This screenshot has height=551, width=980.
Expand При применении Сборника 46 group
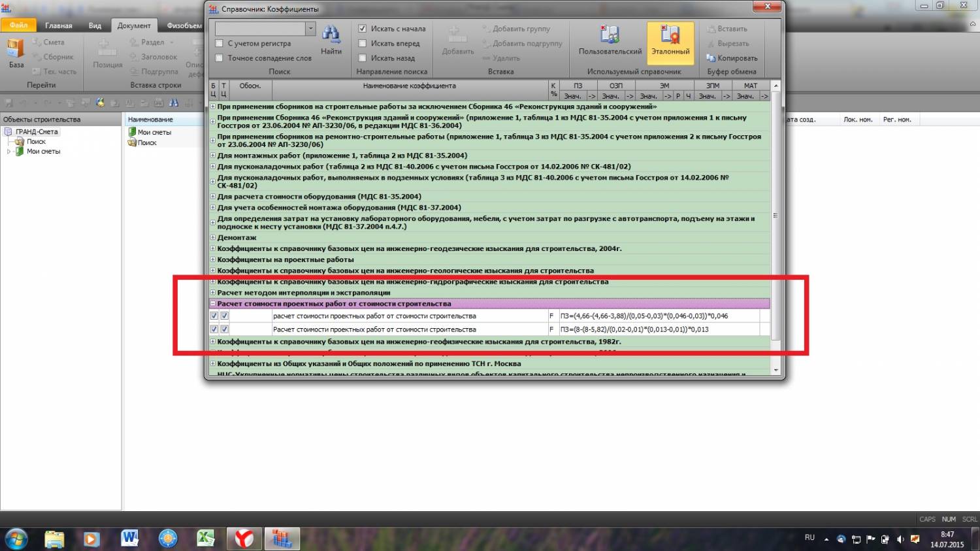coord(213,122)
